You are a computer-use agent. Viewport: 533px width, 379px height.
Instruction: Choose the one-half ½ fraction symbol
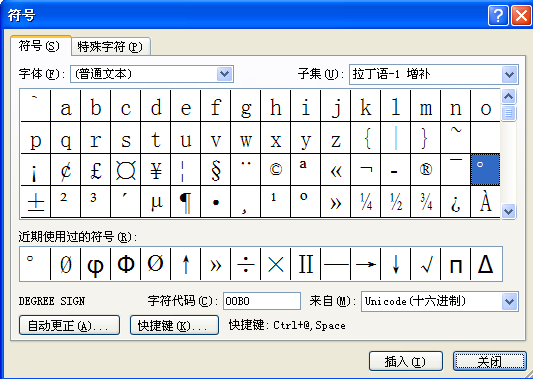(396, 201)
